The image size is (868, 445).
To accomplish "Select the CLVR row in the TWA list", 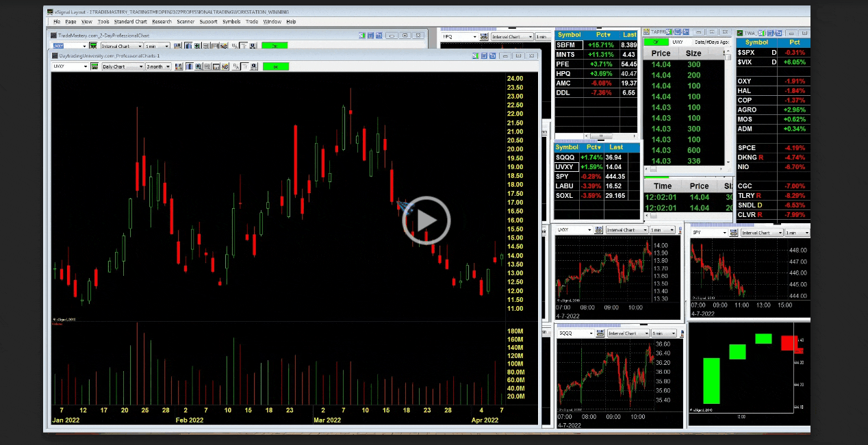I will click(x=773, y=215).
